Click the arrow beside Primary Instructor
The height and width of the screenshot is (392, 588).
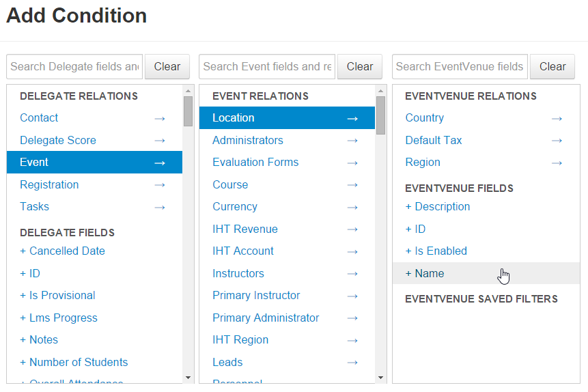[352, 296]
